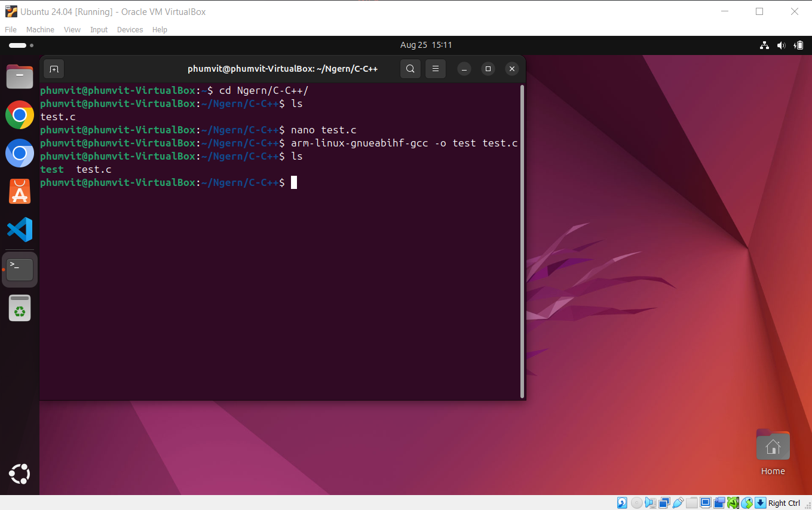The height and width of the screenshot is (510, 812).
Task: Open Google Chrome from the dock
Action: point(20,115)
